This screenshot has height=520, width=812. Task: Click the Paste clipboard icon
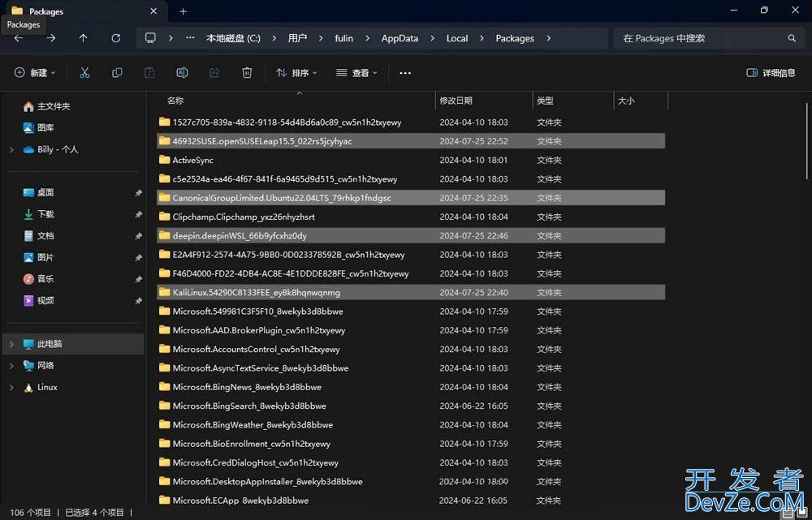click(149, 73)
